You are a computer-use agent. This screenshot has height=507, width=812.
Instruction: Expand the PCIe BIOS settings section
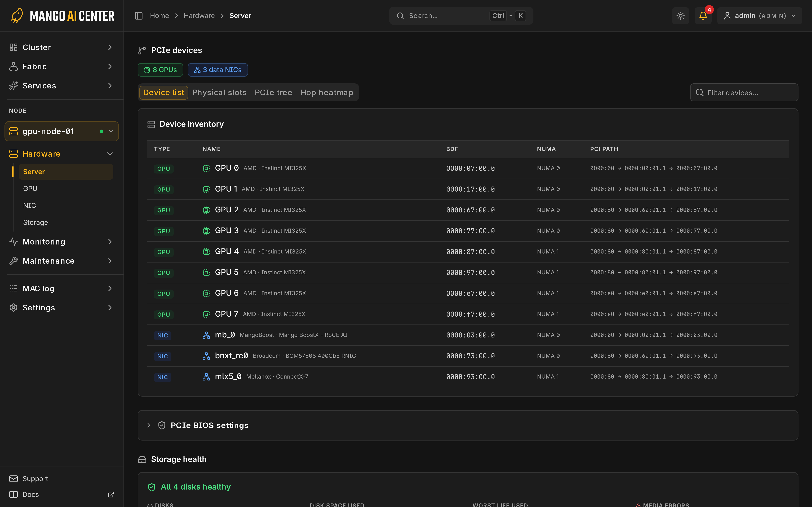point(468,425)
